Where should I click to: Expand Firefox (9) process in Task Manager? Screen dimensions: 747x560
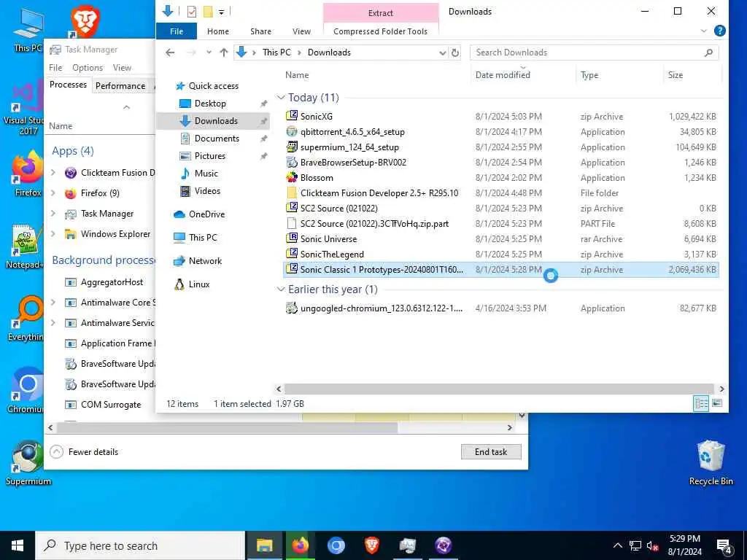click(53, 192)
